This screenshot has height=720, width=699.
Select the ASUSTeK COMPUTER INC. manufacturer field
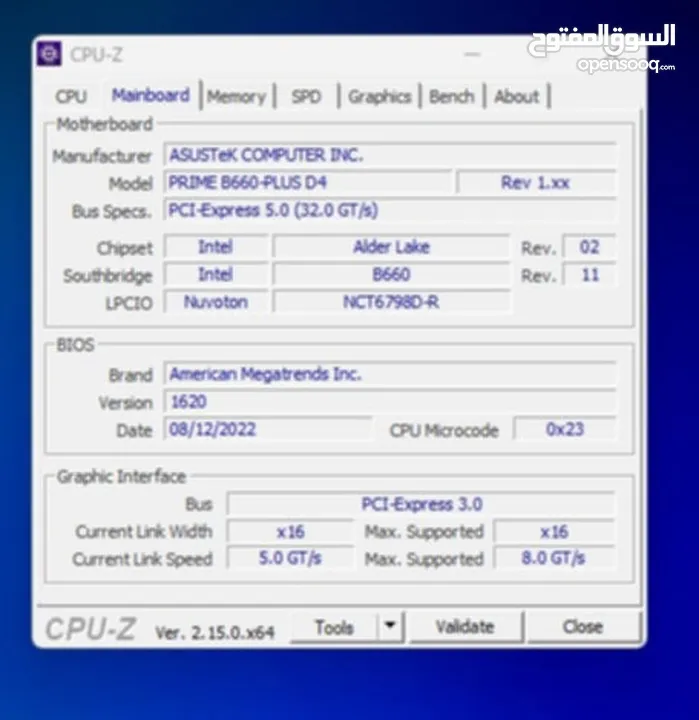[x=389, y=155]
